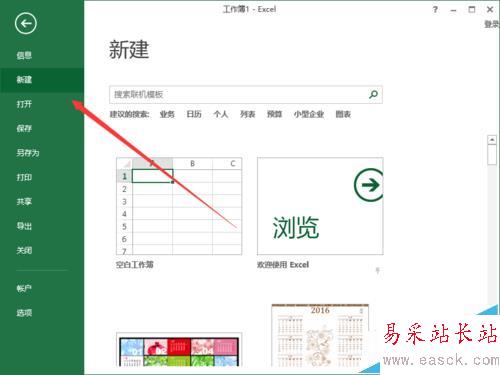Viewport: 500px width, 375px height.
Task: Click suggested search 个人
Action: pos(221,114)
